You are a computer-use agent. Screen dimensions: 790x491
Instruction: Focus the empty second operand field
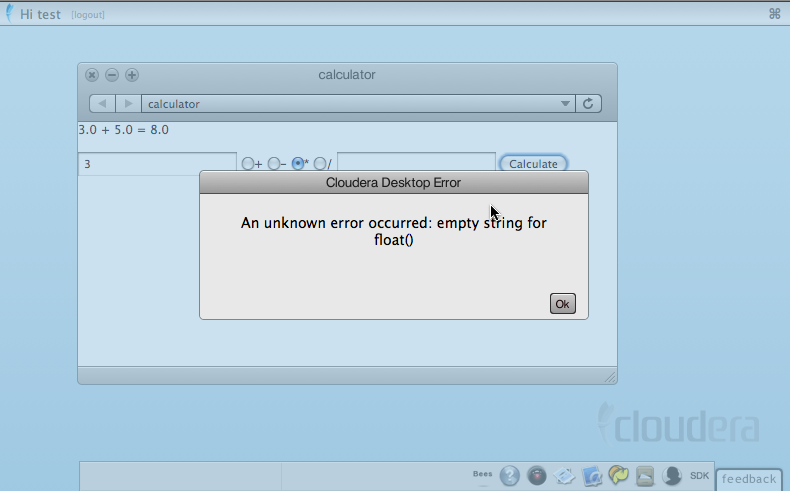(x=416, y=164)
